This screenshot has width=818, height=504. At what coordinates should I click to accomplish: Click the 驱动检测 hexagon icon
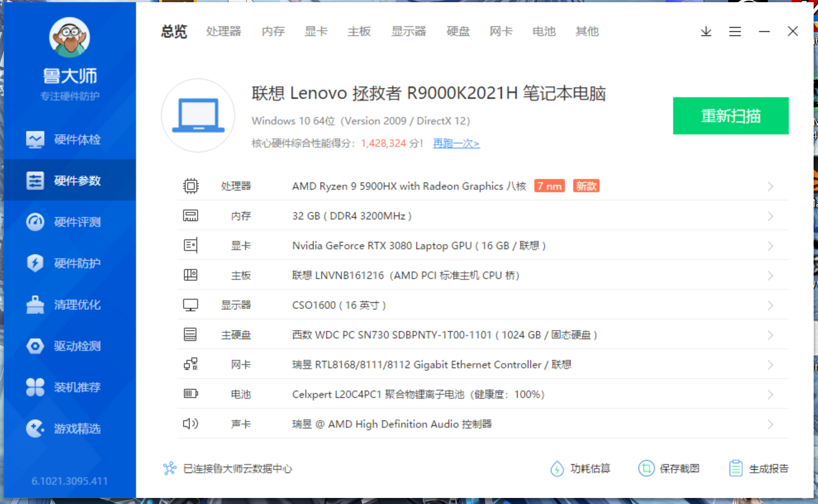pos(35,346)
